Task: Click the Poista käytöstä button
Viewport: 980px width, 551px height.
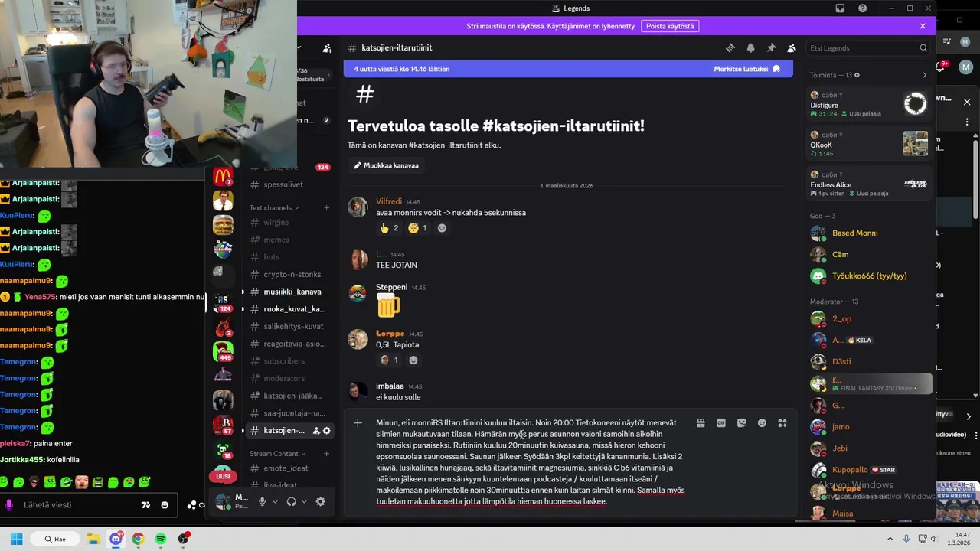Action: pos(670,26)
